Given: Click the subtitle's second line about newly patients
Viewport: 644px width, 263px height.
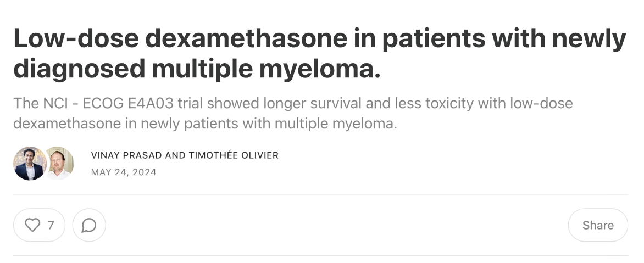Looking at the screenshot, I should [206, 124].
